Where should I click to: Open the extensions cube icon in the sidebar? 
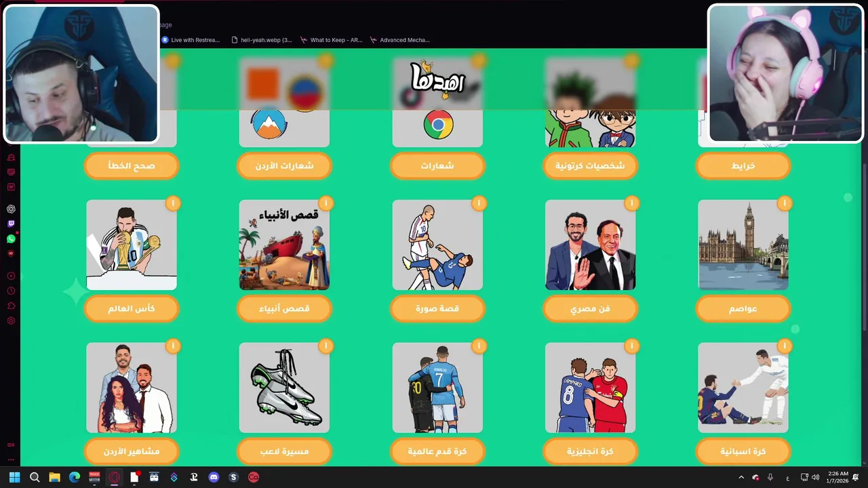[11, 306]
